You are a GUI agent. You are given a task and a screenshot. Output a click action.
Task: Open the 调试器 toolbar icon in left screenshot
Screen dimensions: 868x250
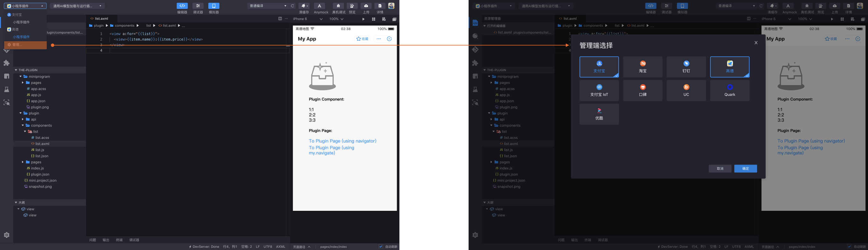pyautogui.click(x=198, y=6)
